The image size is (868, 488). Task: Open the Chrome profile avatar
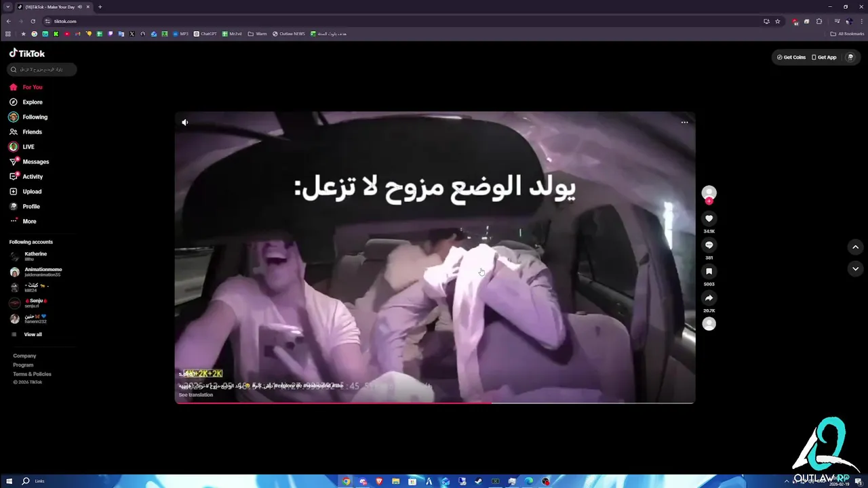848,21
